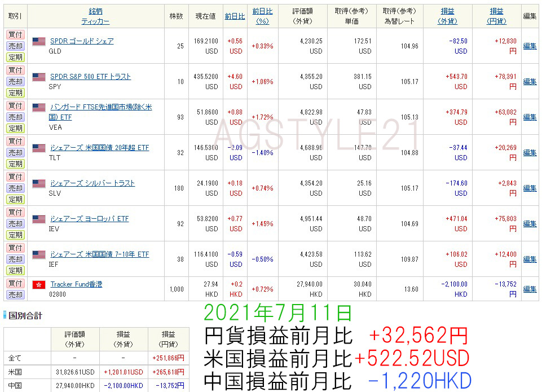Open the iシェアーズ シルバー トラスト link
The image size is (542, 392).
(92, 183)
